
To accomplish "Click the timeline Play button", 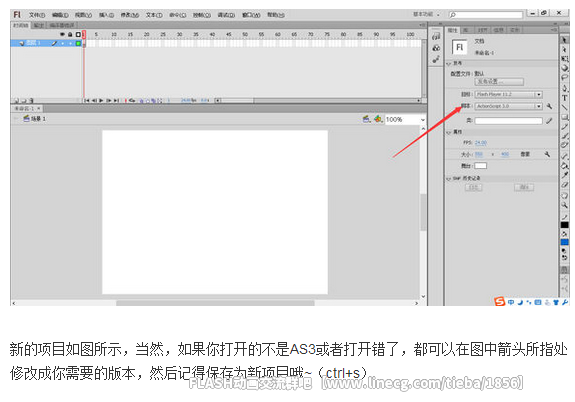I will point(101,100).
